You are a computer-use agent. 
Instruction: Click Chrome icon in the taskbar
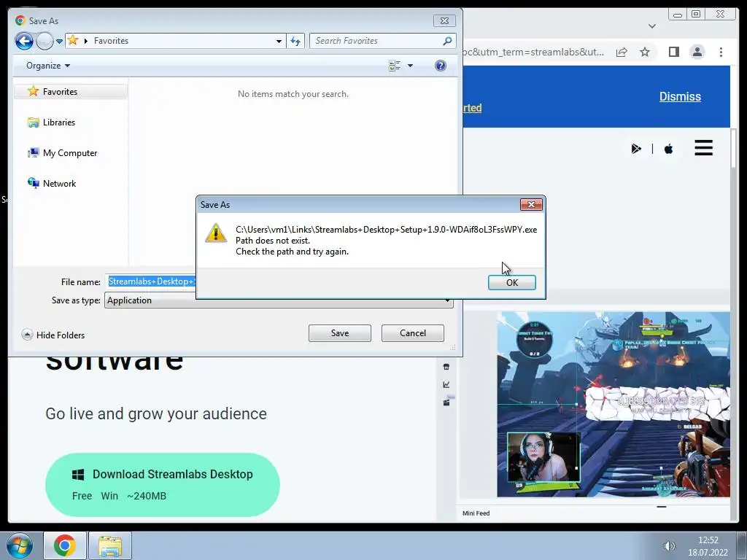[65, 545]
